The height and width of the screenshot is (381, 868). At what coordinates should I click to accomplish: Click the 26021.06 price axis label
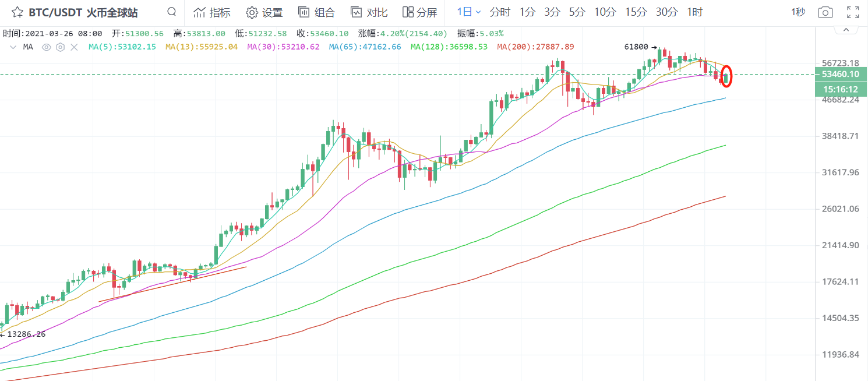click(839, 209)
